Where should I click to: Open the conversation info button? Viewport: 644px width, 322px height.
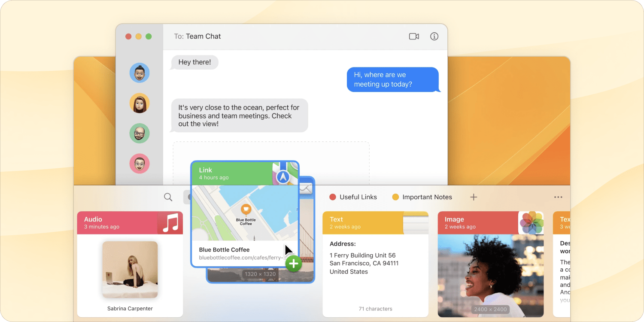point(434,36)
